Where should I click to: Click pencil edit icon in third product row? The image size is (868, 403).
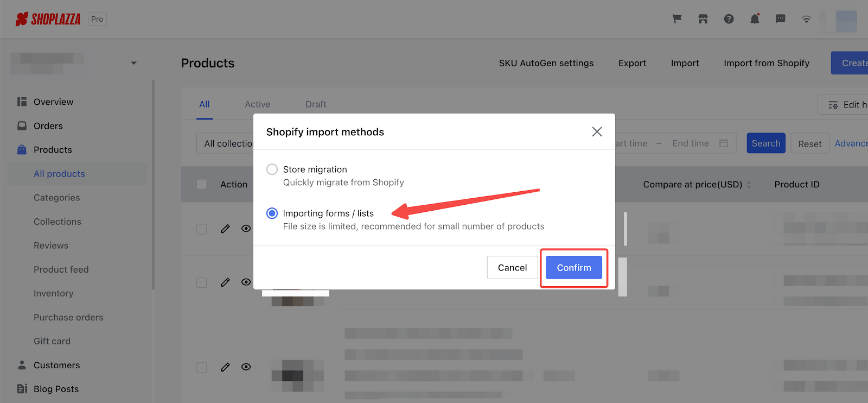point(225,367)
